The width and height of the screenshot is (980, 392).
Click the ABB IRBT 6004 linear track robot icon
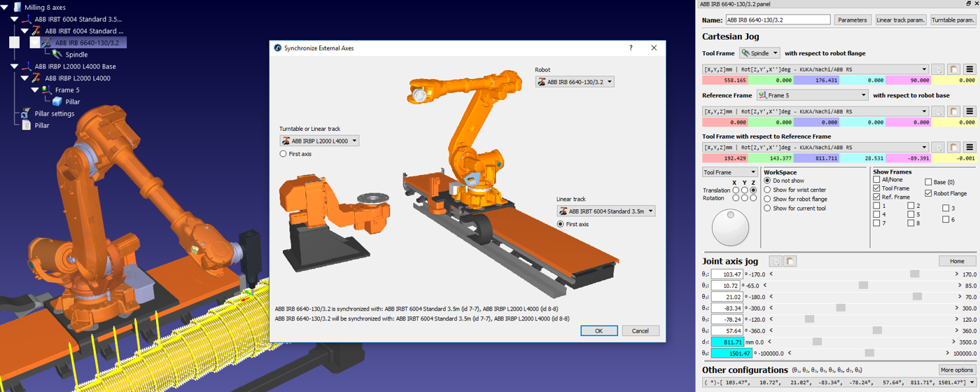click(x=36, y=31)
